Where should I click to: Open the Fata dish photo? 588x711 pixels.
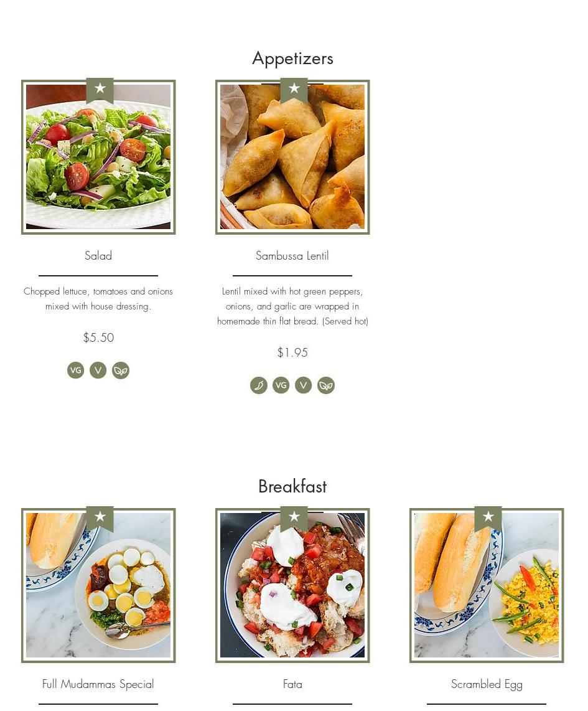292,585
